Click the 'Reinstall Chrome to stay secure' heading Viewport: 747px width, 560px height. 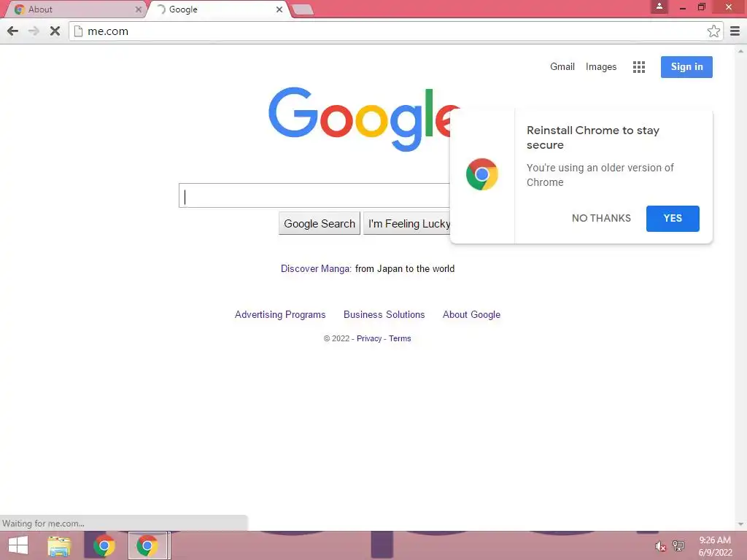[592, 137]
